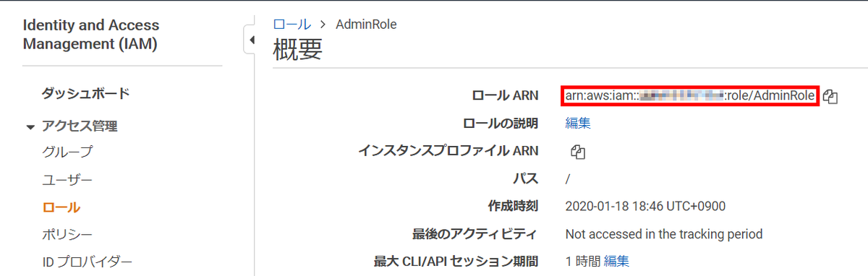This screenshot has height=276, width=868.
Task: Go to グループ in the sidebar
Action: pyautogui.click(x=67, y=152)
